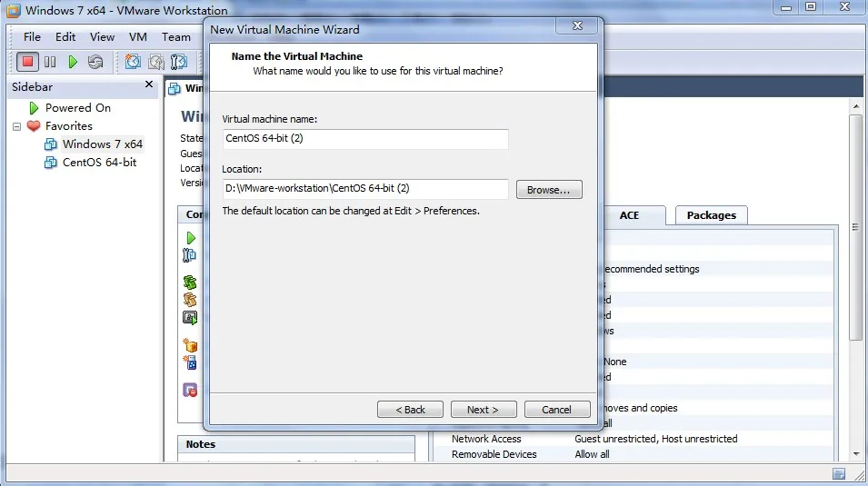
Task: Click the Location path field
Action: coord(365,188)
